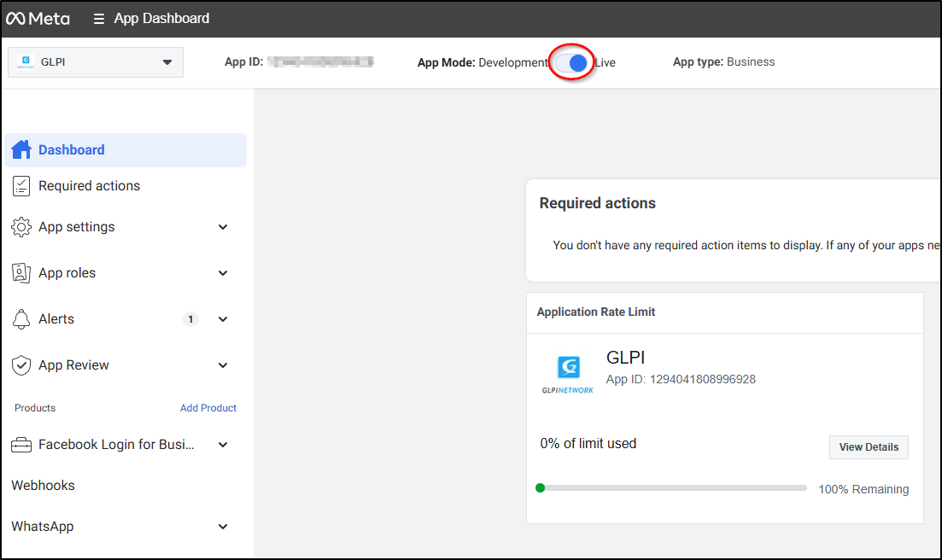Viewport: 942px width, 560px height.
Task: Click the Required actions checklist icon
Action: point(21,186)
